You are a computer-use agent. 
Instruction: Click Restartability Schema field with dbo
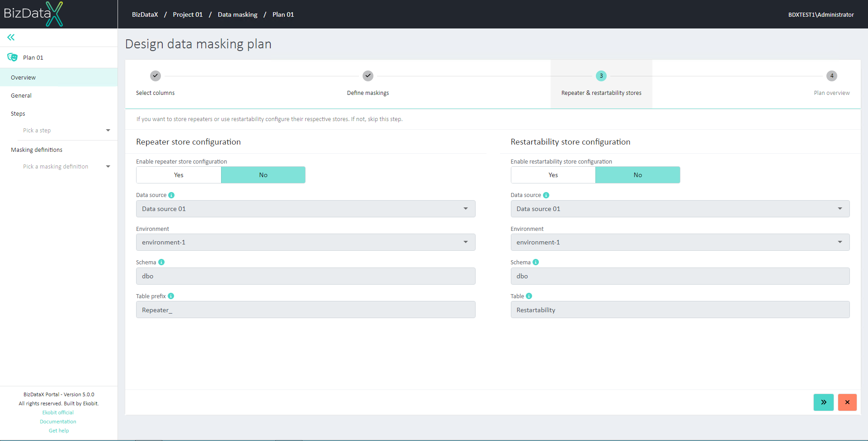coord(680,276)
